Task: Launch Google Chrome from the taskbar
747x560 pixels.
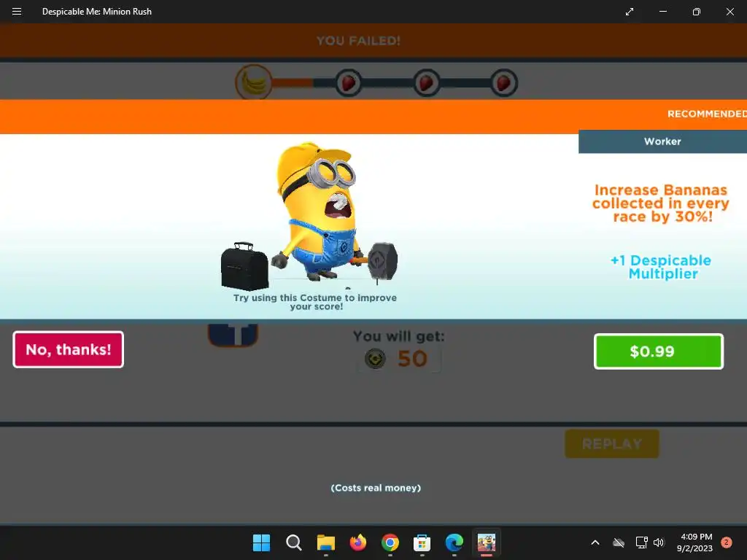Action: tap(390, 542)
